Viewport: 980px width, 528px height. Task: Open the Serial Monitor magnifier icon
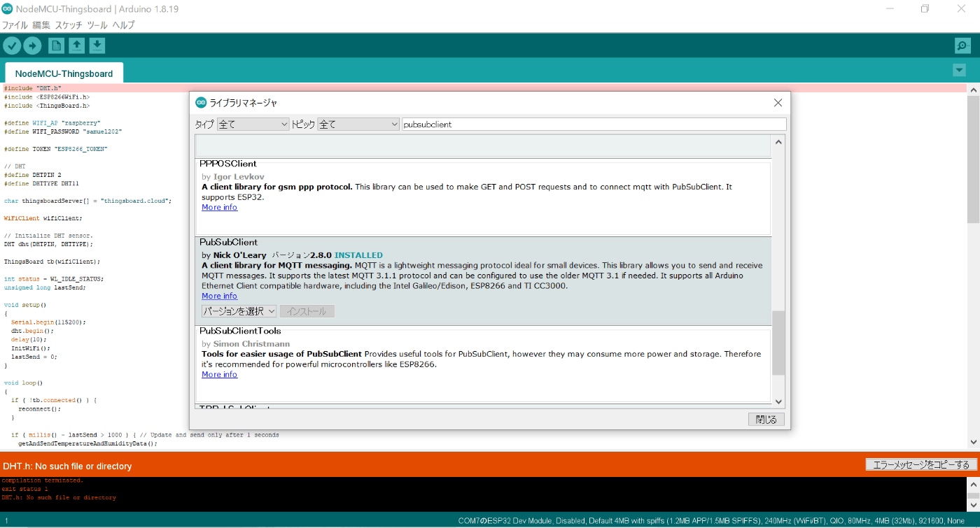click(962, 45)
